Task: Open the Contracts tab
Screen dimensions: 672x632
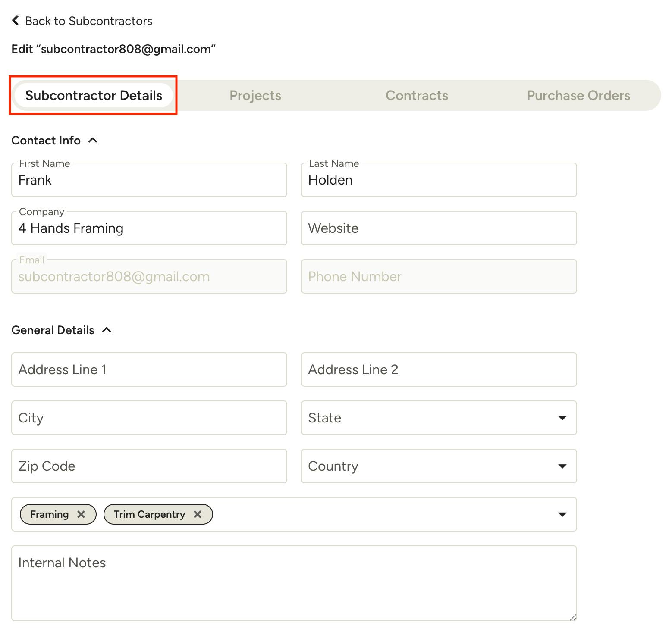Action: (x=417, y=95)
